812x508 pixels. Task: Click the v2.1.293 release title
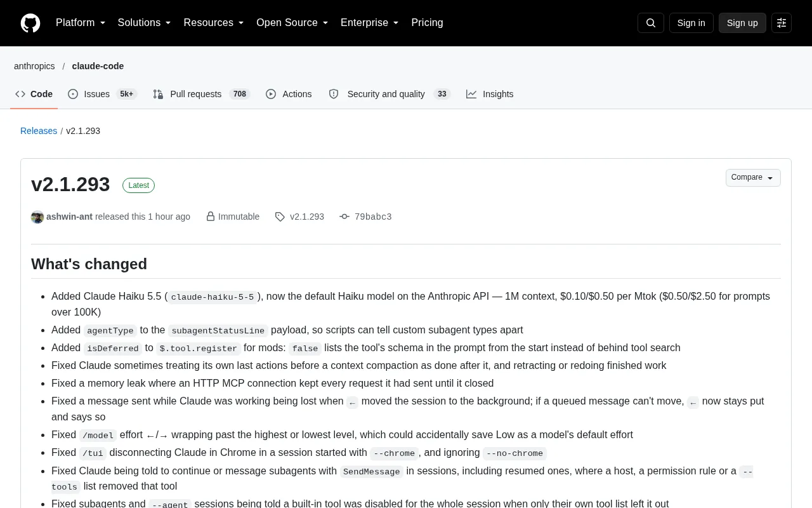[x=70, y=184]
